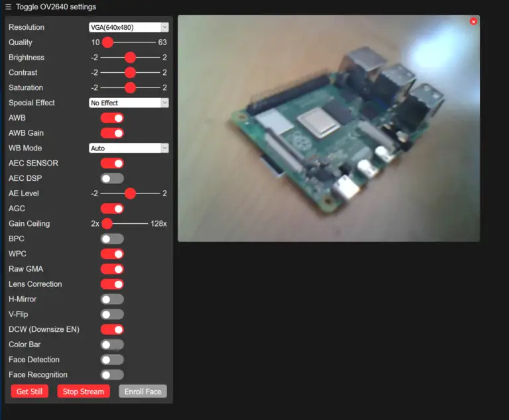Screen dimensions: 509x420
Task: Enable the AEC DSP toggle
Action: 112,178
